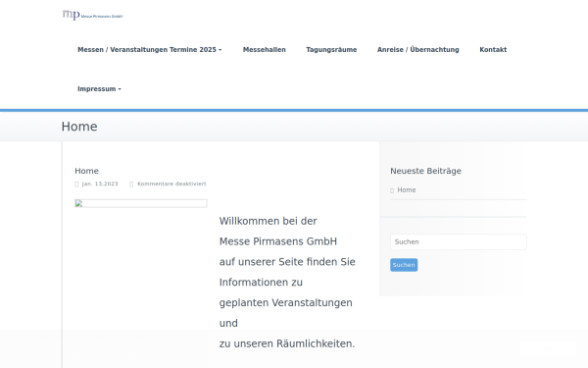This screenshot has height=368, width=588.
Task: Open the Home post title link
Action: [86, 171]
